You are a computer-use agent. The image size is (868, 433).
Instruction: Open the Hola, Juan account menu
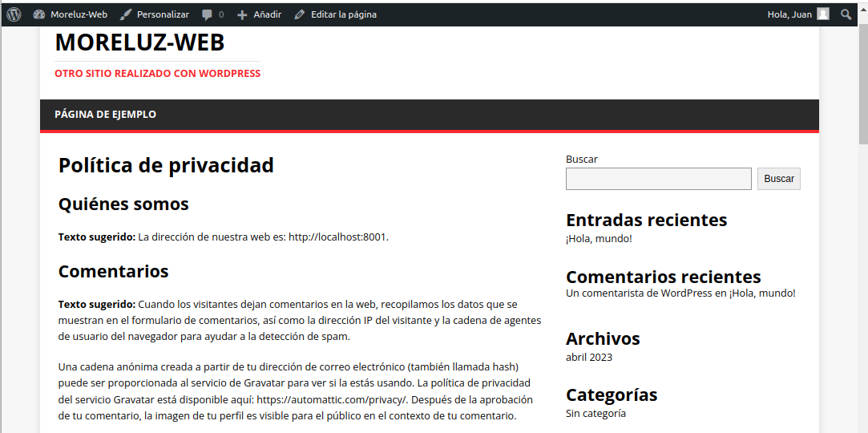coord(789,14)
